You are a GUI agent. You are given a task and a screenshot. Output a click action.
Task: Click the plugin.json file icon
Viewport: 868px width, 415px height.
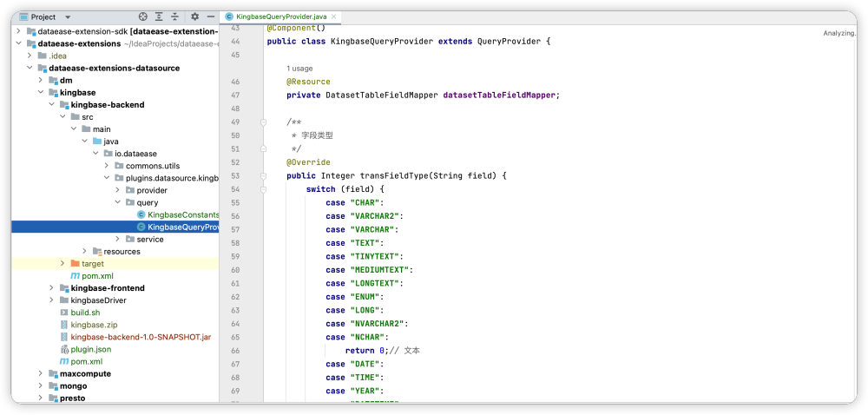tap(64, 349)
